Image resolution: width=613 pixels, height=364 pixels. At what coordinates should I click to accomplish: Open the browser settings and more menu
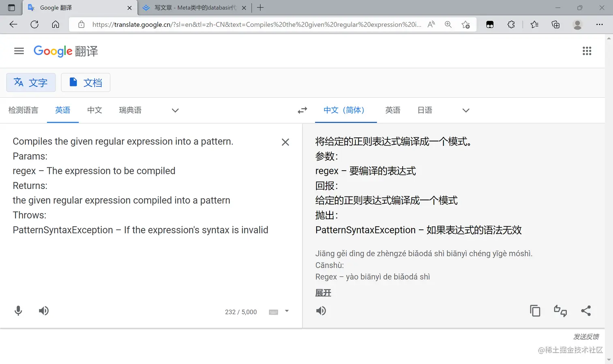tap(600, 24)
